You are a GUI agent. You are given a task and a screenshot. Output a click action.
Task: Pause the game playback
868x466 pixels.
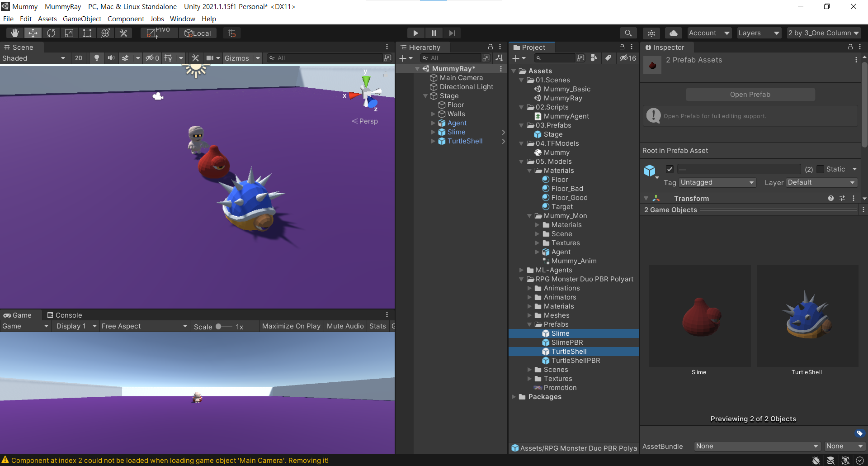click(x=434, y=33)
